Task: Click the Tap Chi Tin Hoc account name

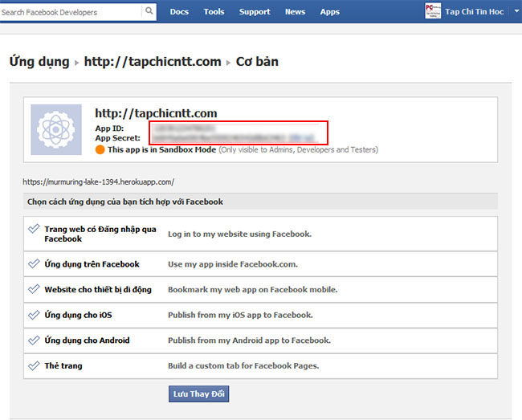Action: coord(475,12)
